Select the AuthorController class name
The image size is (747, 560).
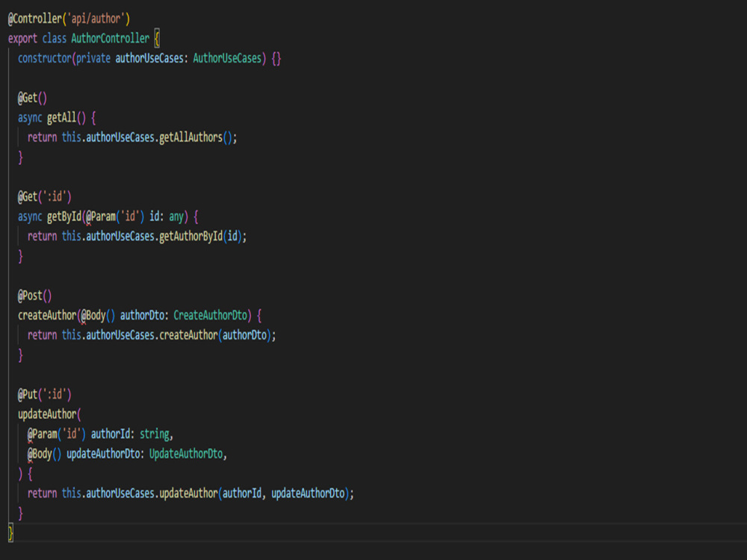(110, 38)
